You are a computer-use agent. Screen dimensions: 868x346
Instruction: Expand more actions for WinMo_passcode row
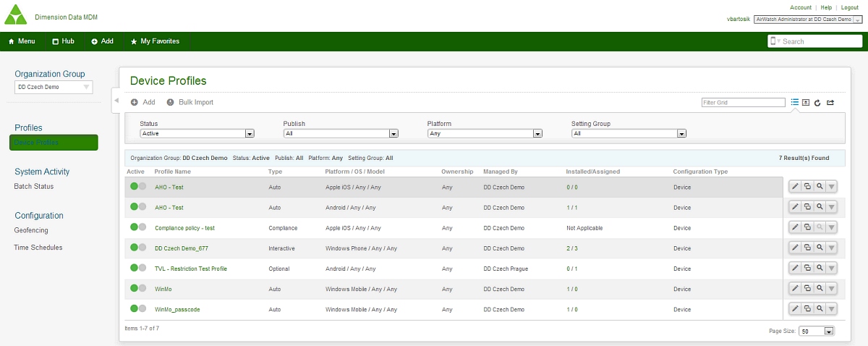(x=832, y=308)
